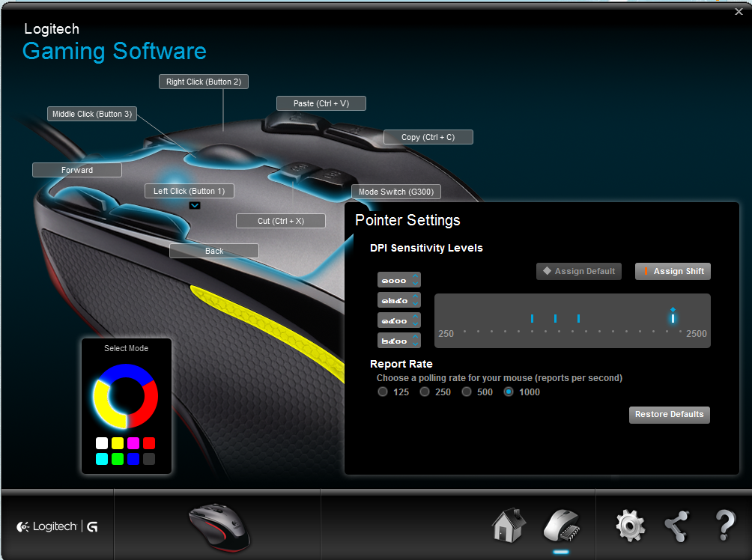Click the DPI field showing 1250

tap(394, 301)
